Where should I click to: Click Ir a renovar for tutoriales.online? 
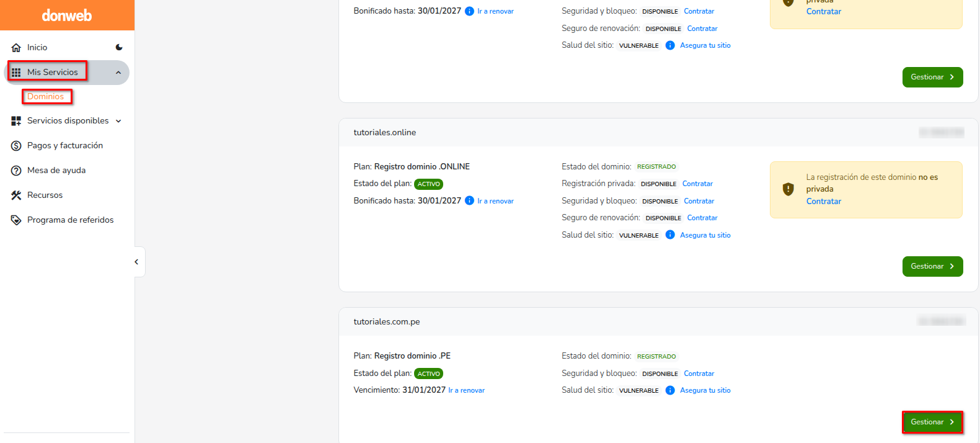tap(495, 201)
